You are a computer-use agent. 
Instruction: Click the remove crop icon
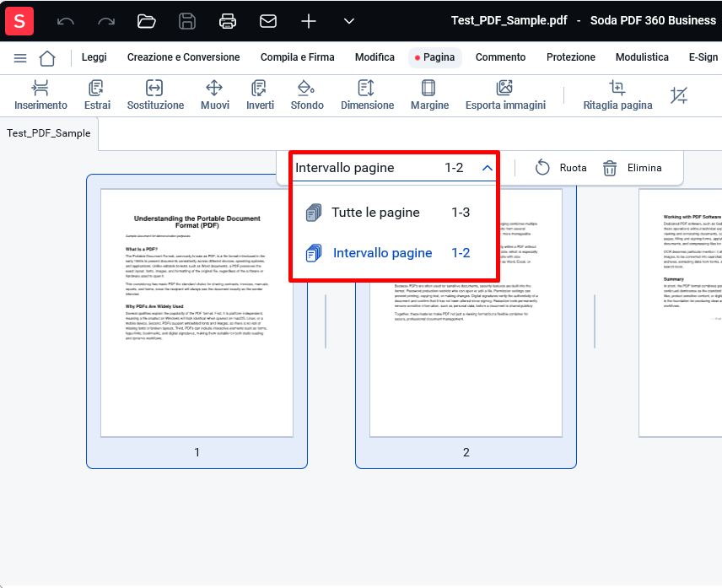click(679, 95)
